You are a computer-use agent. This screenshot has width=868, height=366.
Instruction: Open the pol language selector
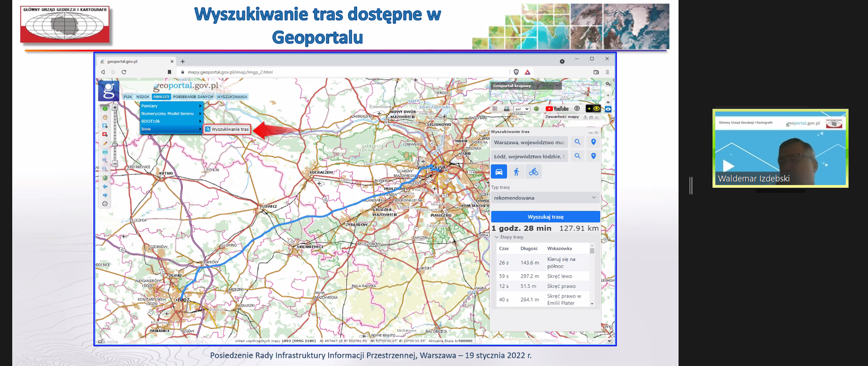pos(522,109)
